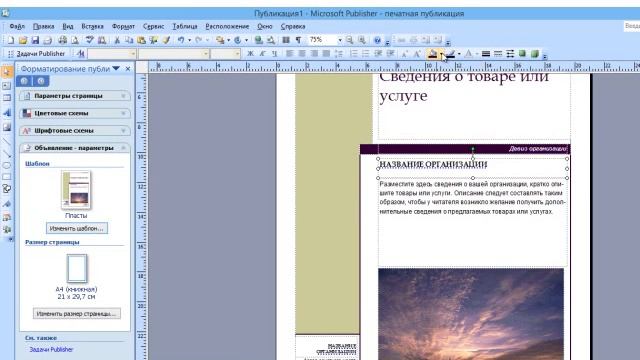The image size is (640, 360).
Task: Copy the selection with the Copy icon
Action: (129, 40)
